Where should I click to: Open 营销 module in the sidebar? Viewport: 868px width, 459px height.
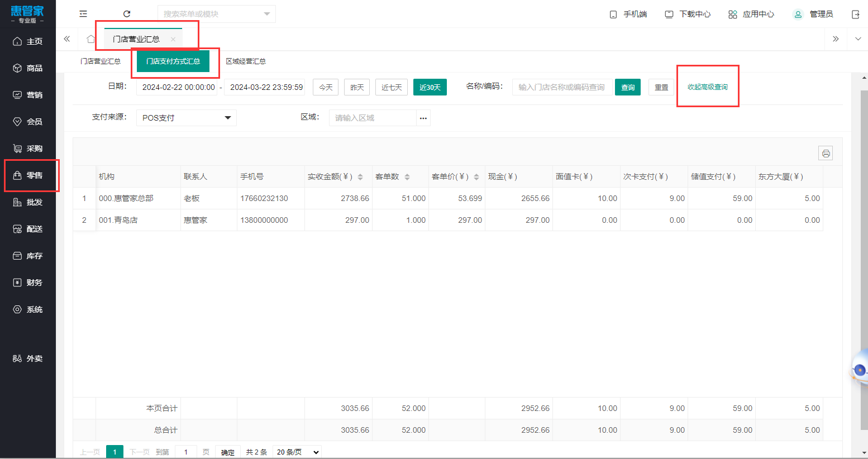[28, 95]
